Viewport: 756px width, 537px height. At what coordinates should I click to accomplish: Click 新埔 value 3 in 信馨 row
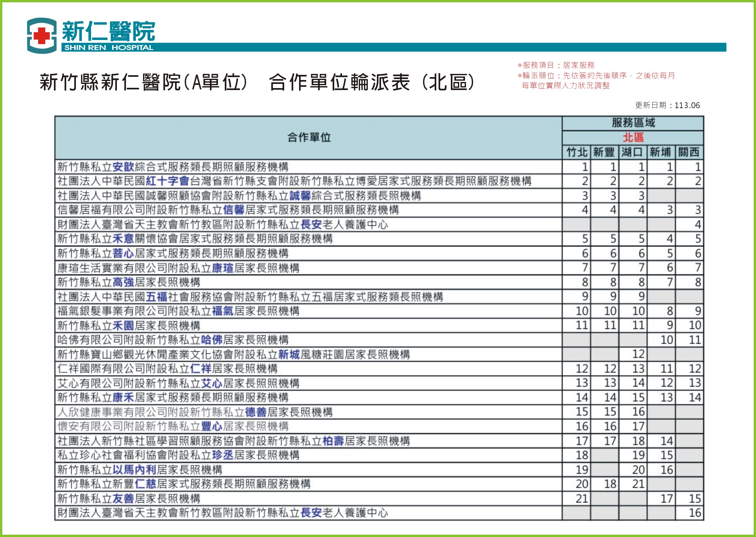[x=670, y=210]
